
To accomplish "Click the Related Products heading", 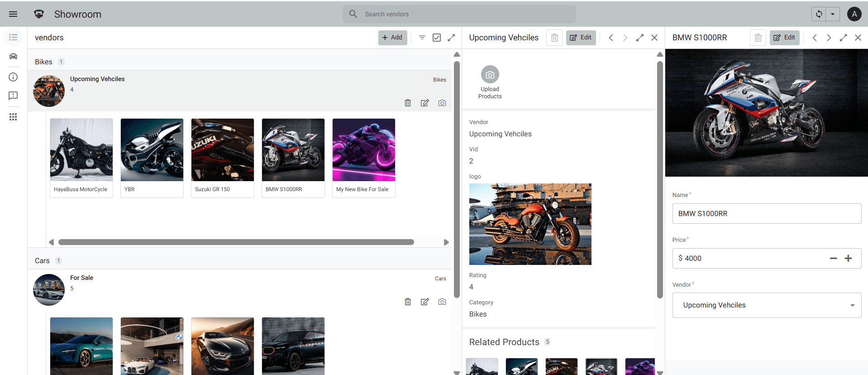I will [x=504, y=342].
